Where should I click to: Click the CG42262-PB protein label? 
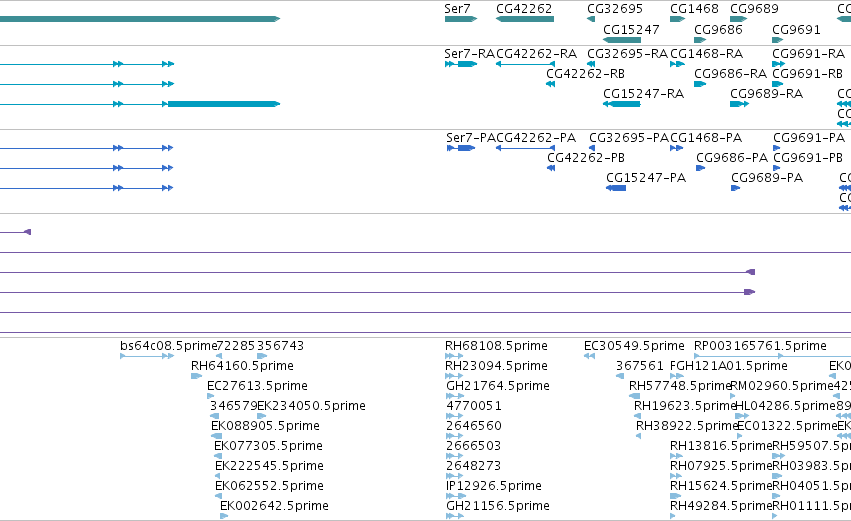click(586, 158)
